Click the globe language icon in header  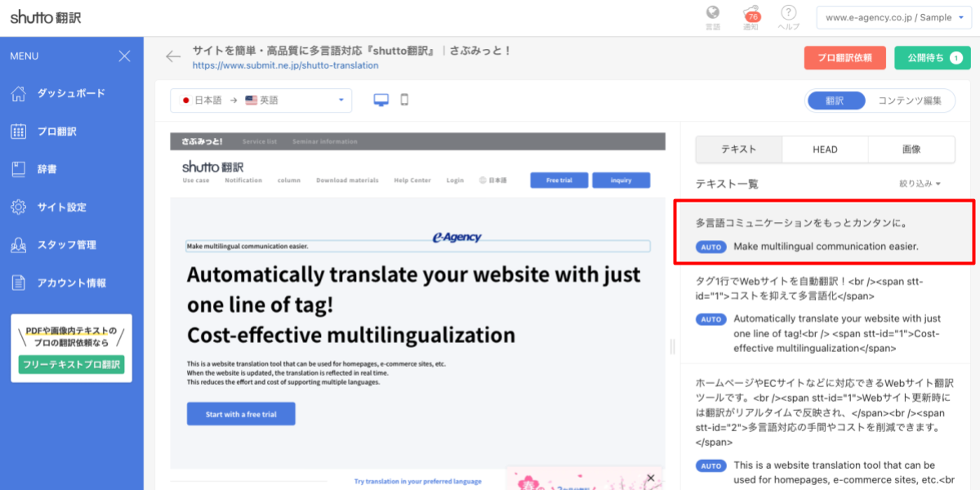[713, 12]
